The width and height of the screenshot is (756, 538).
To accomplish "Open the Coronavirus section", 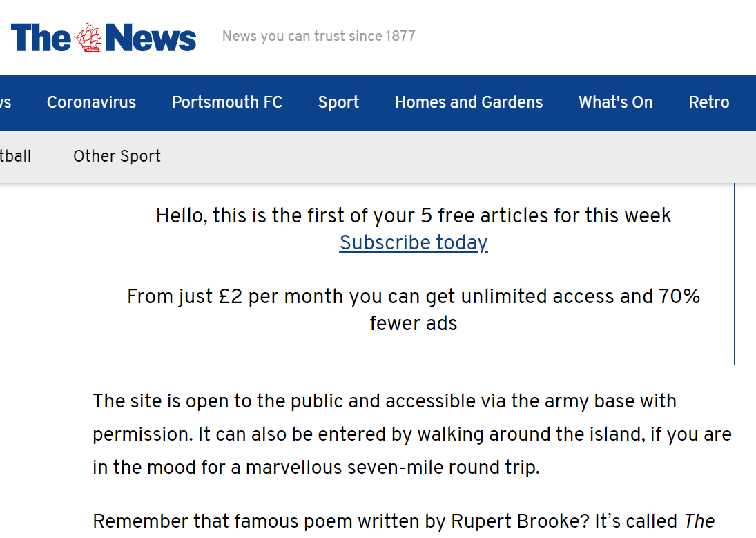I will point(91,102).
